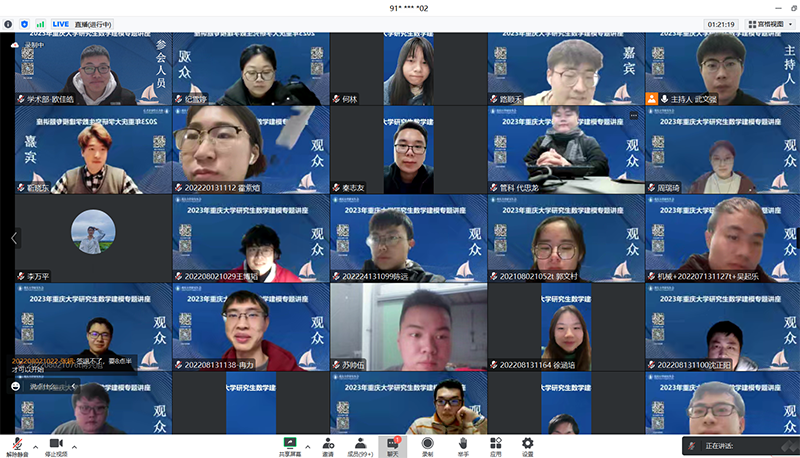Open the 聊天 chat panel
This screenshot has height=458, width=800.
[392, 447]
